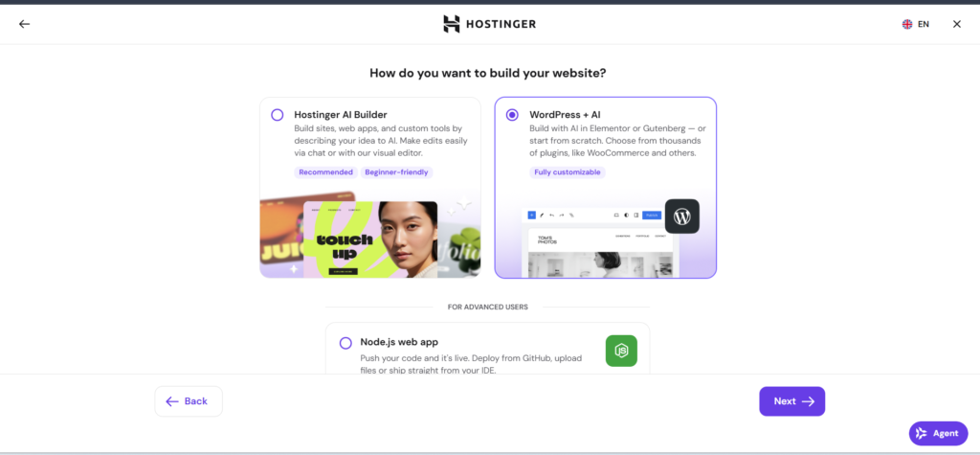The width and height of the screenshot is (980, 455).
Task: Click the Hostinger logo in the header
Action: click(x=489, y=24)
